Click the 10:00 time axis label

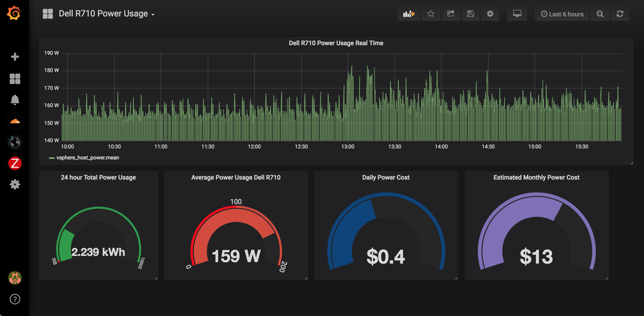tap(67, 146)
